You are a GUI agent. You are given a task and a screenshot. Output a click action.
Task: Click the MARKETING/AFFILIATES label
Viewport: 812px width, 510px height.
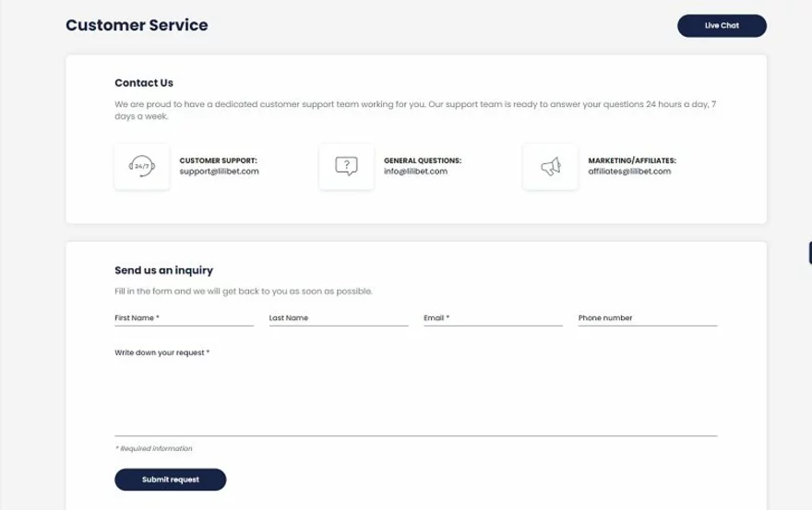point(630,160)
